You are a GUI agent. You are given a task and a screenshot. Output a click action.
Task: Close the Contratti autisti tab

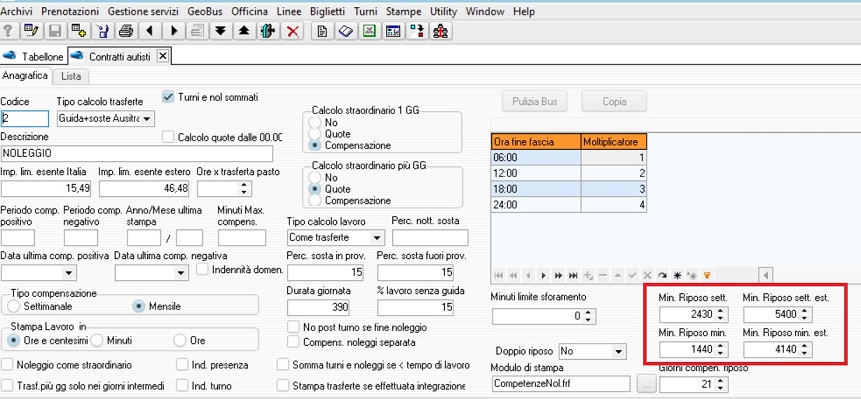pos(162,56)
